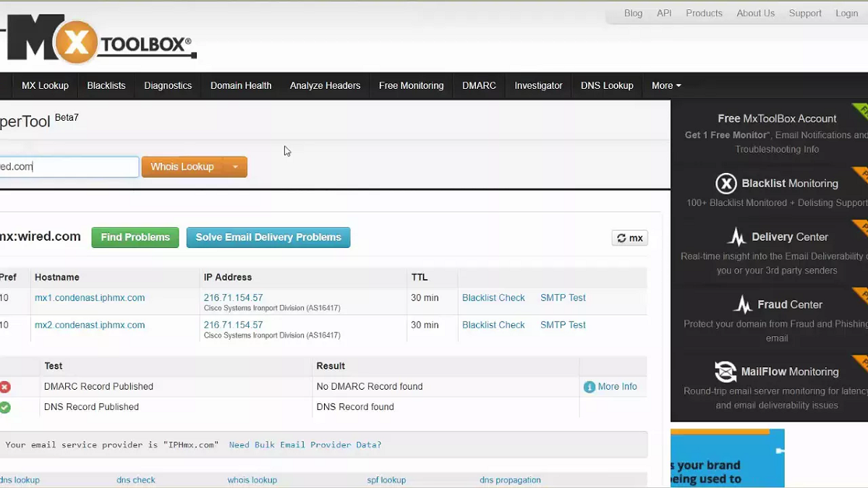
Task: Click the green check icon beside DNS Record Published
Action: pos(5,407)
